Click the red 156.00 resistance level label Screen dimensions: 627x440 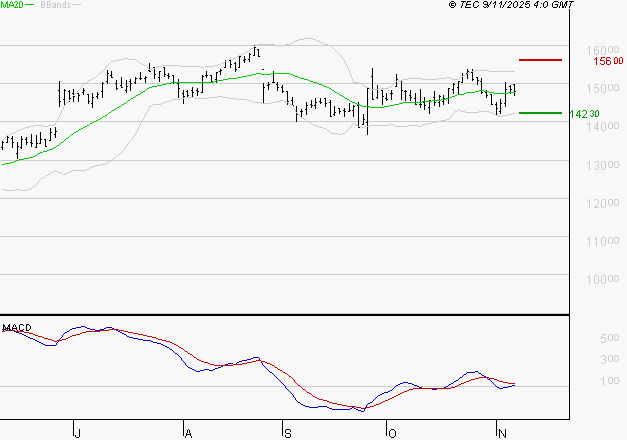pos(608,61)
